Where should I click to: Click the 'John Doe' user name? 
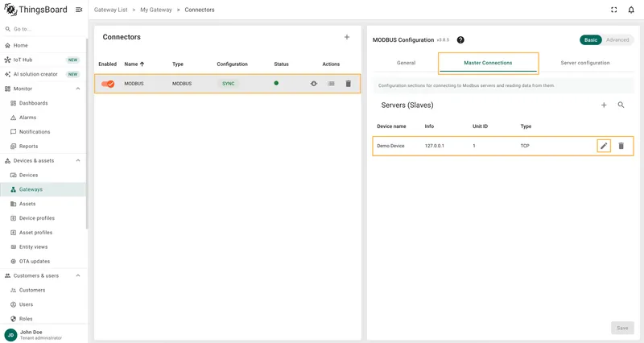[31, 332]
